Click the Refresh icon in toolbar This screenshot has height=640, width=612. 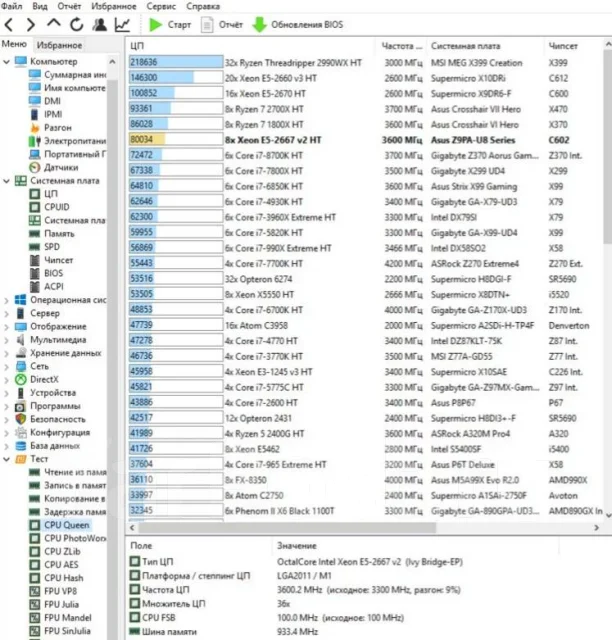click(76, 25)
